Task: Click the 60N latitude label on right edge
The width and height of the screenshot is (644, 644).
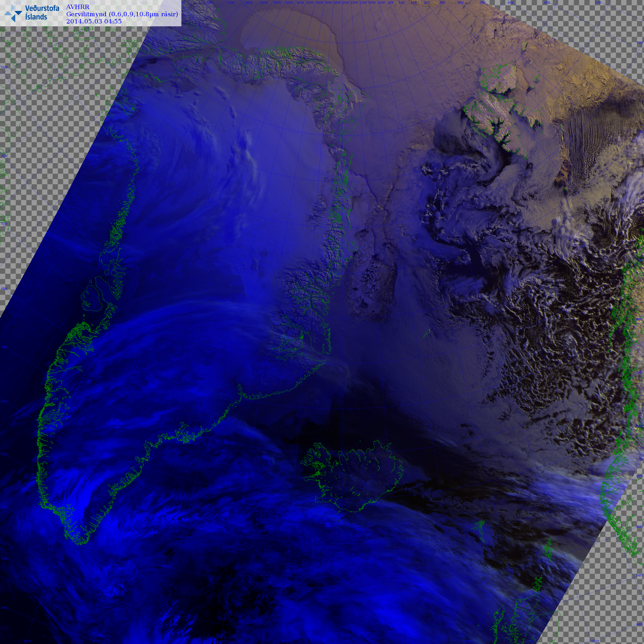Action: point(639,527)
